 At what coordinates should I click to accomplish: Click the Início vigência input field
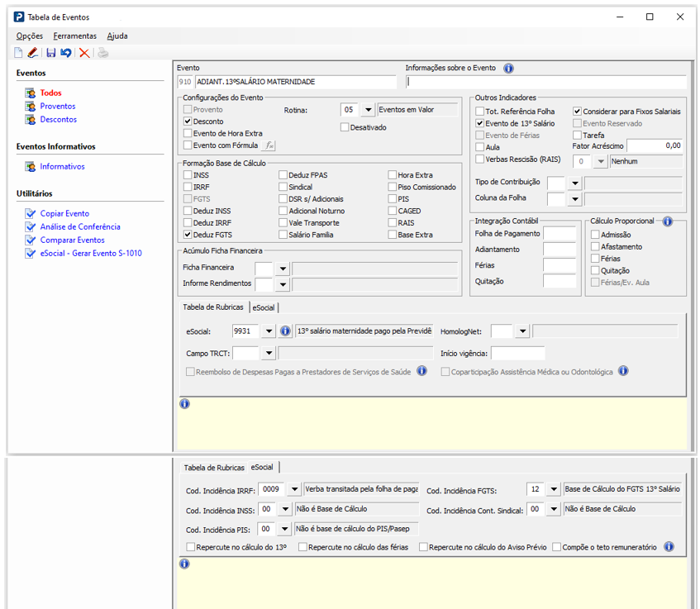click(x=518, y=353)
